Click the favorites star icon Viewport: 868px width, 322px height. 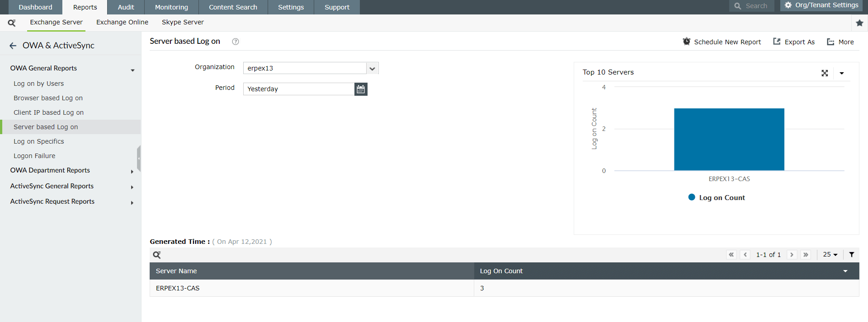(x=859, y=23)
